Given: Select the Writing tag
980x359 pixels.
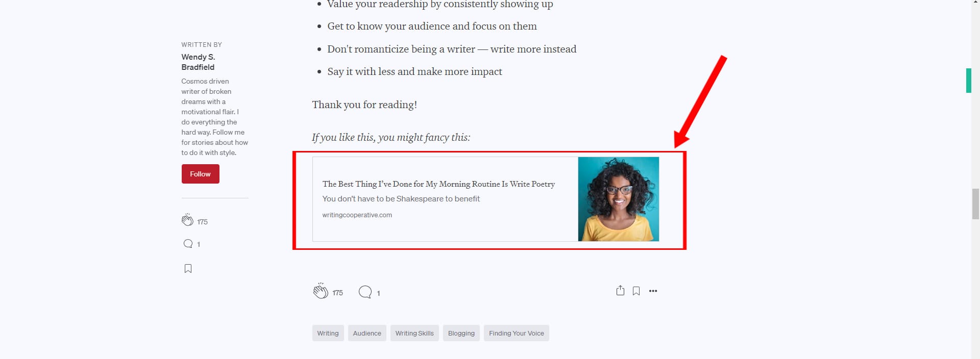Looking at the screenshot, I should coord(328,333).
